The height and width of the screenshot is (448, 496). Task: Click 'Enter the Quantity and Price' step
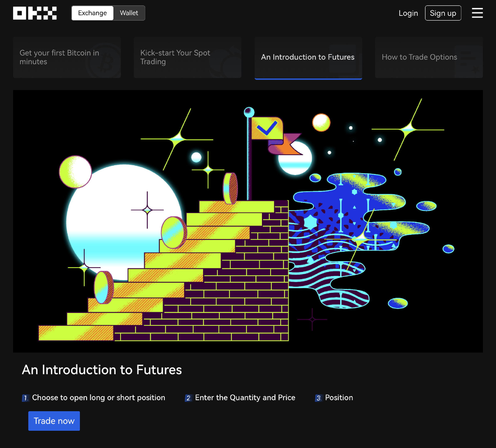(x=245, y=398)
